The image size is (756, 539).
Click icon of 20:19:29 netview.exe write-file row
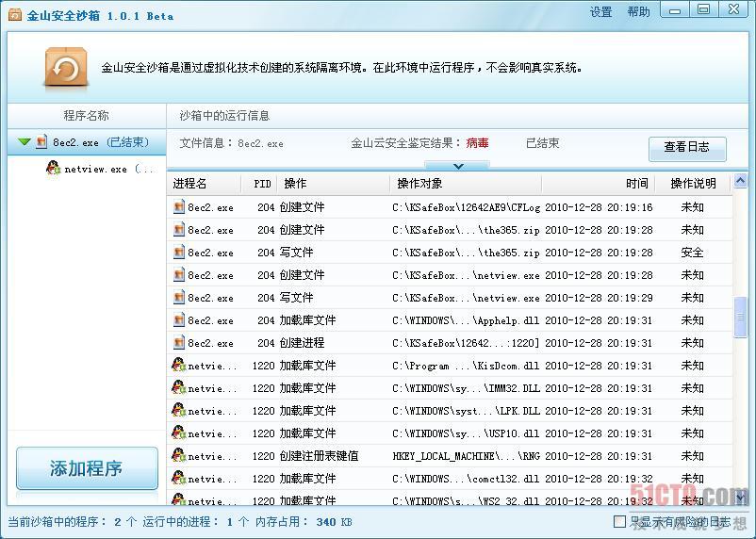coord(179,298)
